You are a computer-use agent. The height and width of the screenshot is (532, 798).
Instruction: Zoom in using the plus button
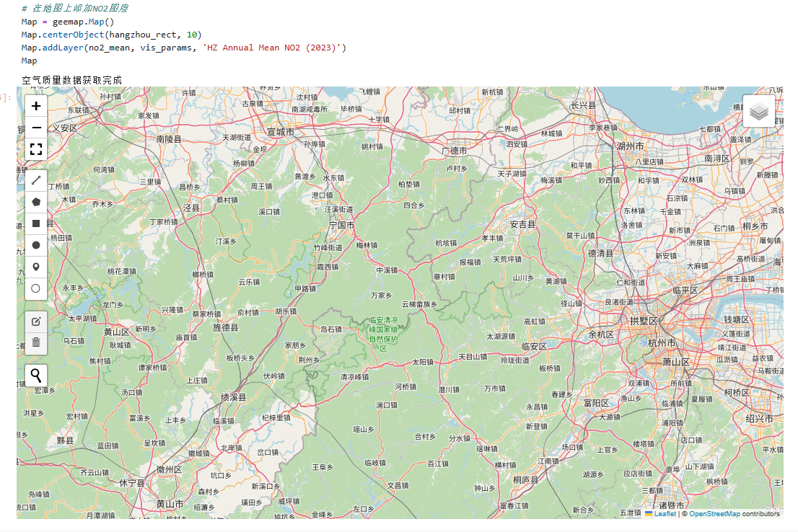coord(35,106)
